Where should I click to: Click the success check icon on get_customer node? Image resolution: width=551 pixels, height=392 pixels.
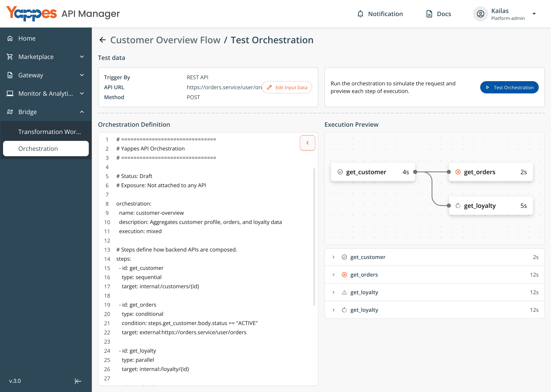(340, 172)
